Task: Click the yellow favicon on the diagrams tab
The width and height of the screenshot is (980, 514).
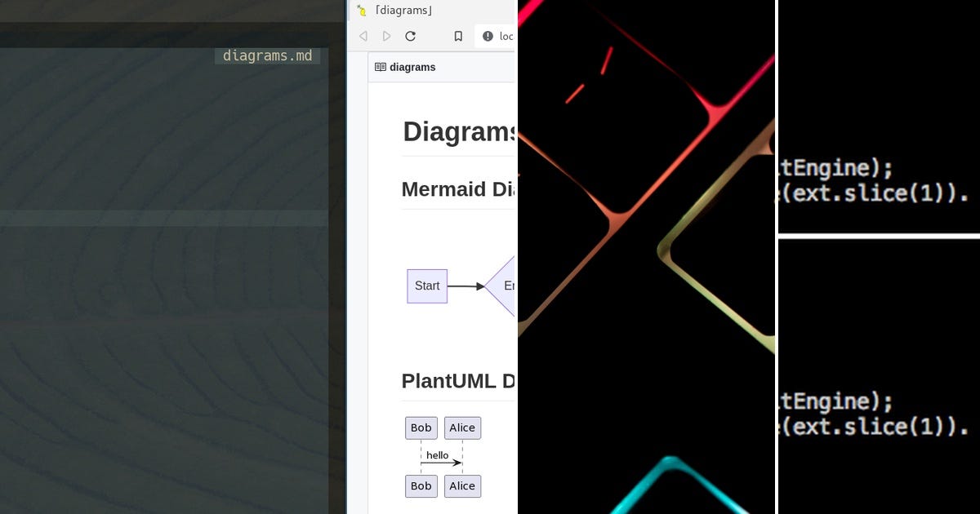Action: coord(362,10)
